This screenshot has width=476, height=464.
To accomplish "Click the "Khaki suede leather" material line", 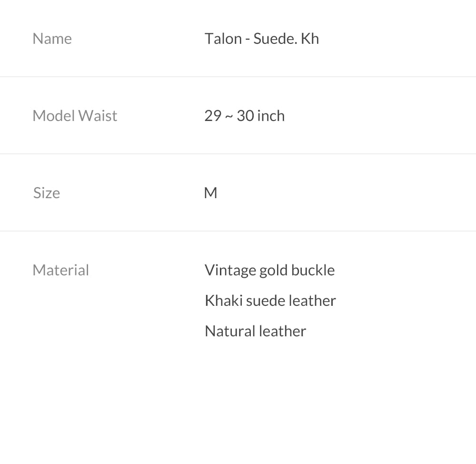I will click(x=270, y=301).
